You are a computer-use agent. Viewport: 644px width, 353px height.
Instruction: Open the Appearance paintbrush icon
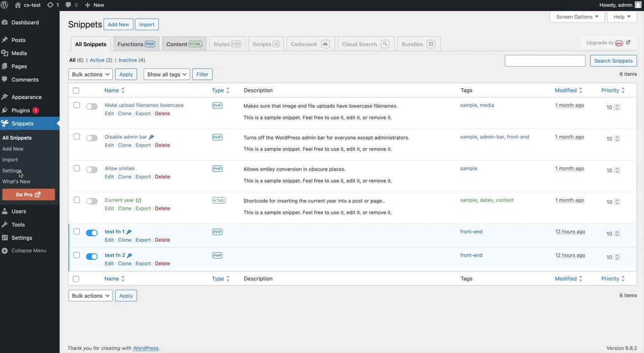click(x=5, y=97)
